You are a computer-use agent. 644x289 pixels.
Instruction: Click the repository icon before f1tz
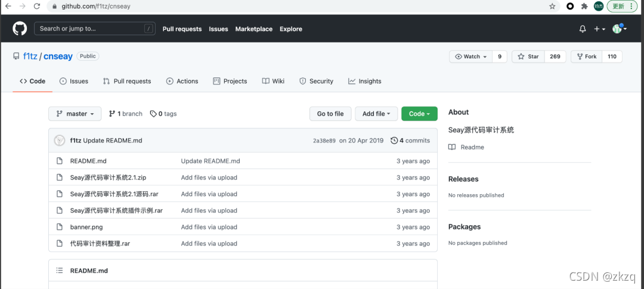(16, 57)
